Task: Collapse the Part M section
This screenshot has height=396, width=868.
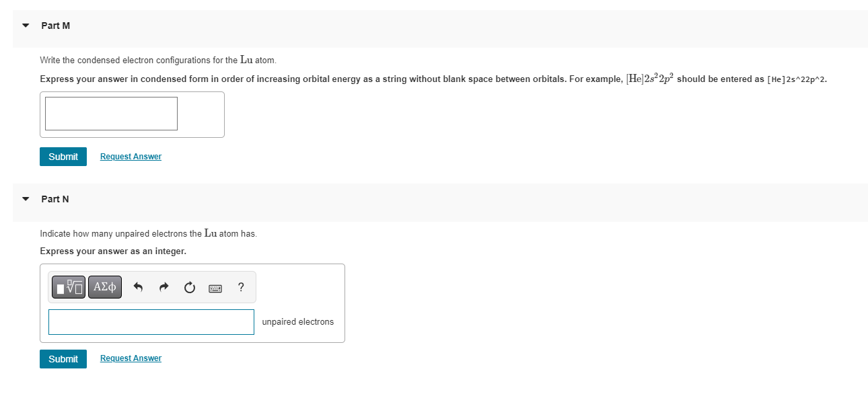Action: click(x=26, y=26)
